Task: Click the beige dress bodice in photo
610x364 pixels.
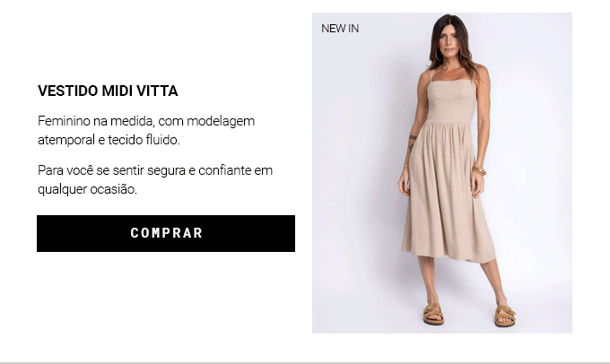Action: (x=451, y=102)
